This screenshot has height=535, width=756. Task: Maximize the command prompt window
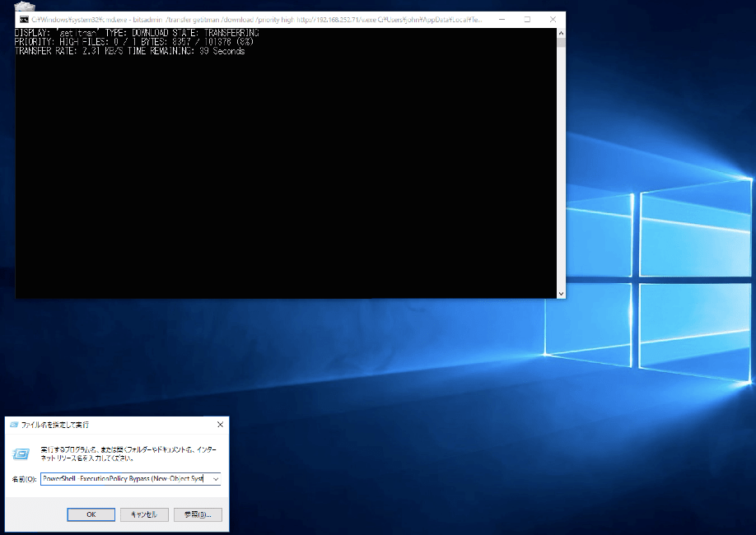527,19
